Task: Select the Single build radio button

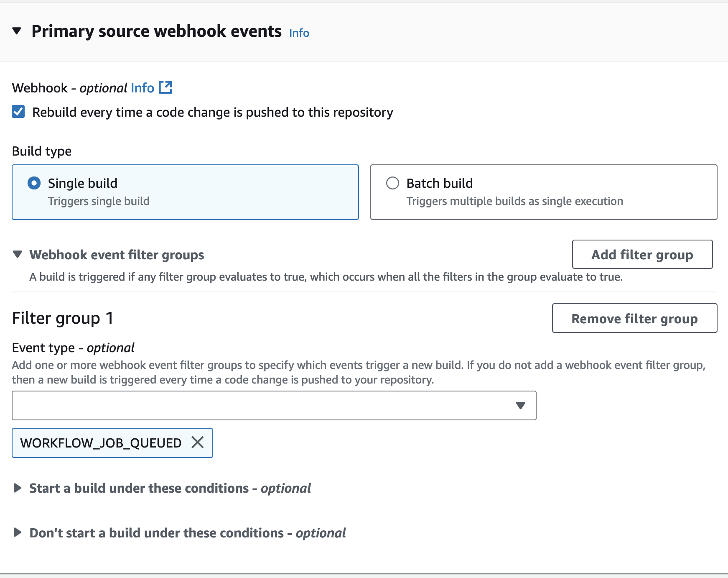Action: pos(34,183)
